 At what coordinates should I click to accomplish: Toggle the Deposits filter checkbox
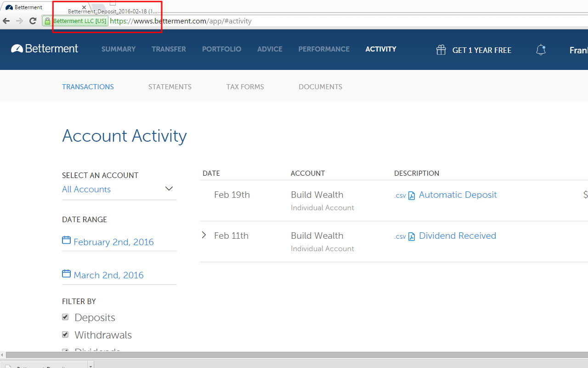pyautogui.click(x=65, y=317)
